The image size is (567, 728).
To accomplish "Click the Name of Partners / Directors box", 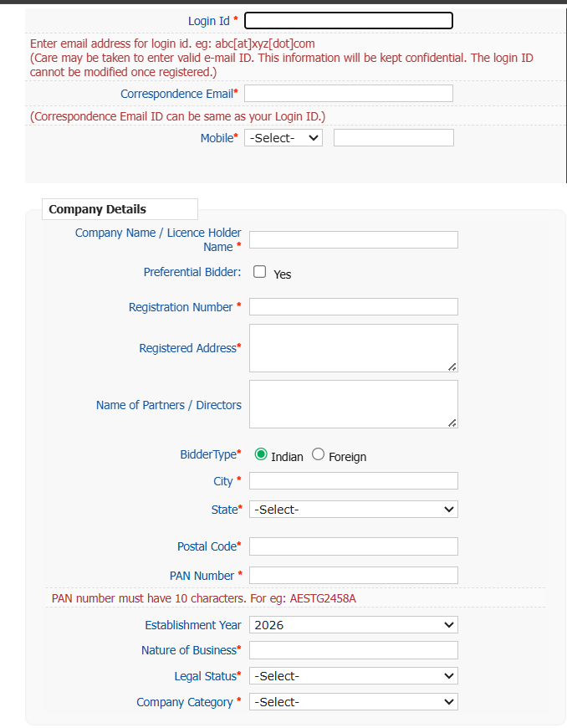I will 353,404.
